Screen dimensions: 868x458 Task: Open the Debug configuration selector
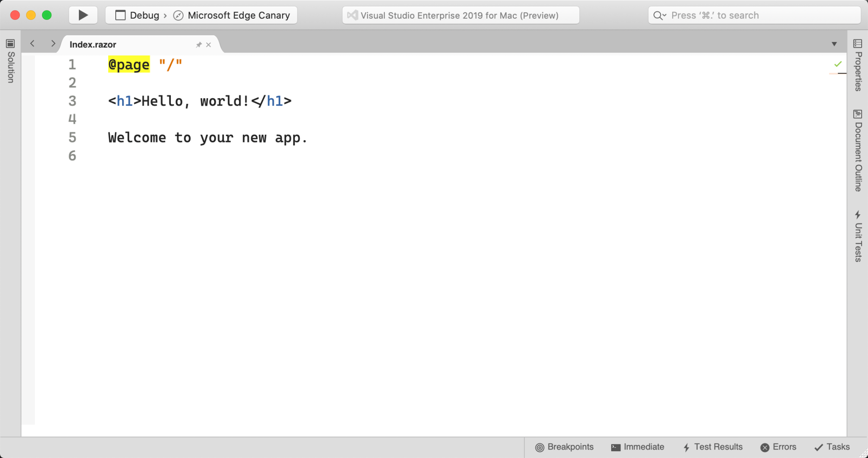click(138, 15)
